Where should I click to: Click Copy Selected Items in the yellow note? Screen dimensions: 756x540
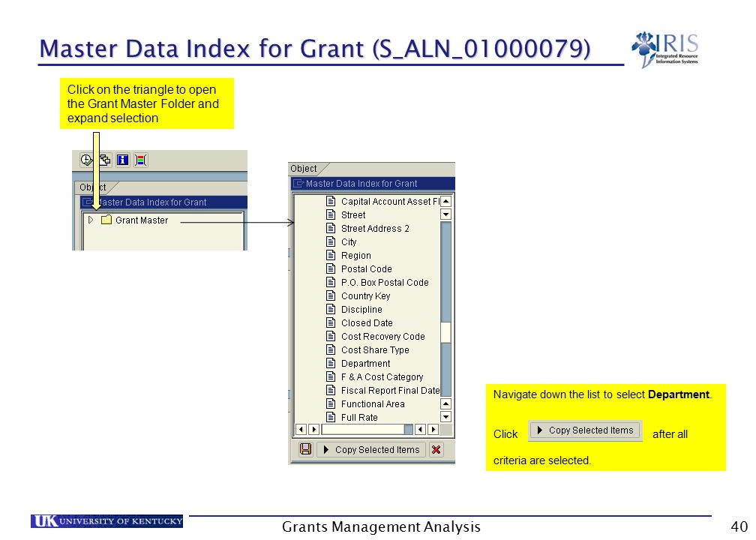[x=585, y=430]
